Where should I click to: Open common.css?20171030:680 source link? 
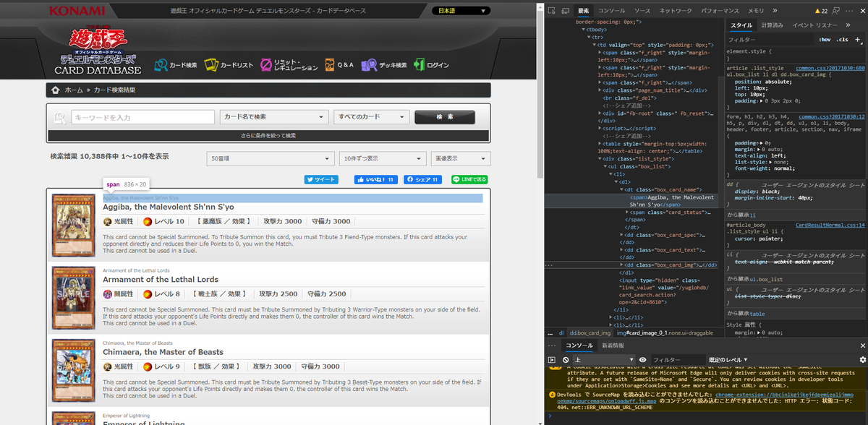830,68
